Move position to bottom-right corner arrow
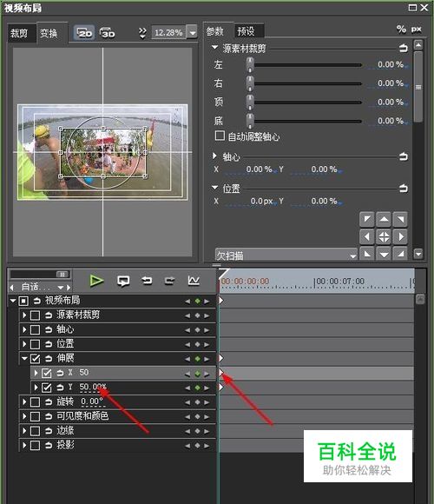Viewport: 434px width, 504px height. click(x=400, y=254)
